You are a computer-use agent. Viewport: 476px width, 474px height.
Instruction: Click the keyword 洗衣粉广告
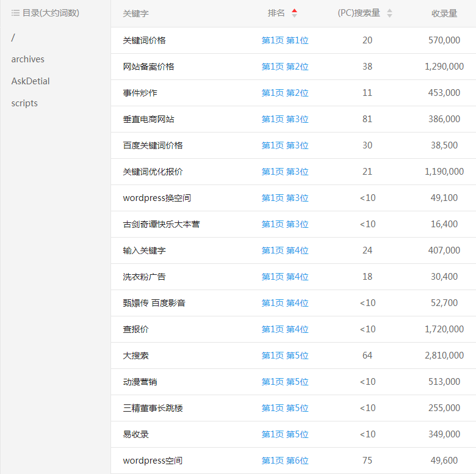click(144, 277)
